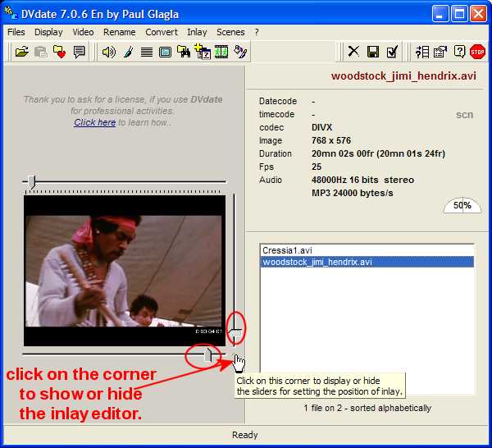Screen dimensions: 492x448
Task: Click the grayed-out paste clipboard icon
Action: coord(40,52)
